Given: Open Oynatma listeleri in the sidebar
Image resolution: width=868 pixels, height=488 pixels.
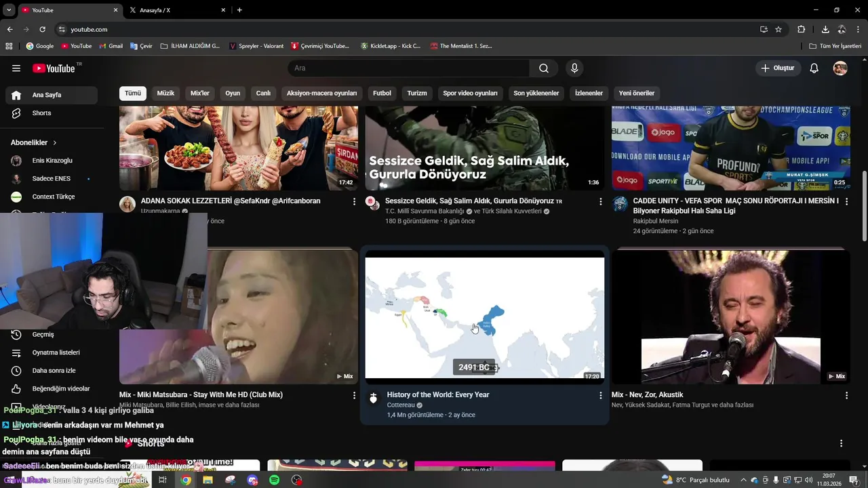Looking at the screenshot, I should click(x=52, y=352).
